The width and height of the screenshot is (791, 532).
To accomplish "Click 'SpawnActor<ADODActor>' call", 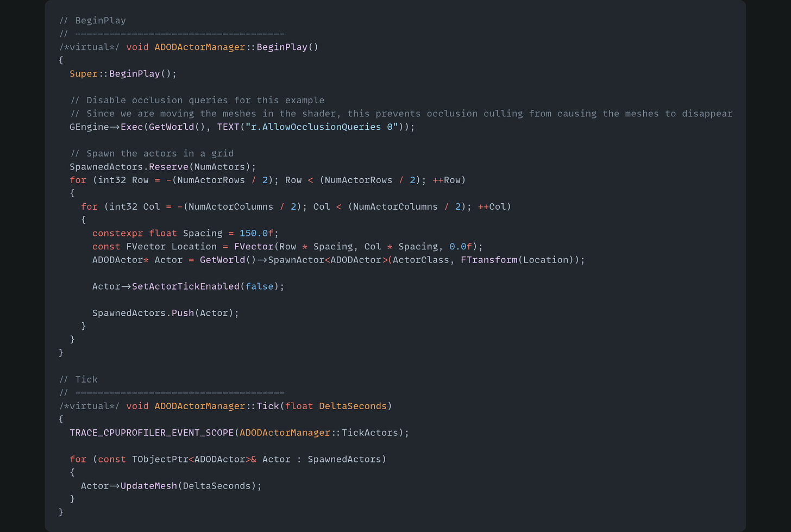I will tap(328, 260).
